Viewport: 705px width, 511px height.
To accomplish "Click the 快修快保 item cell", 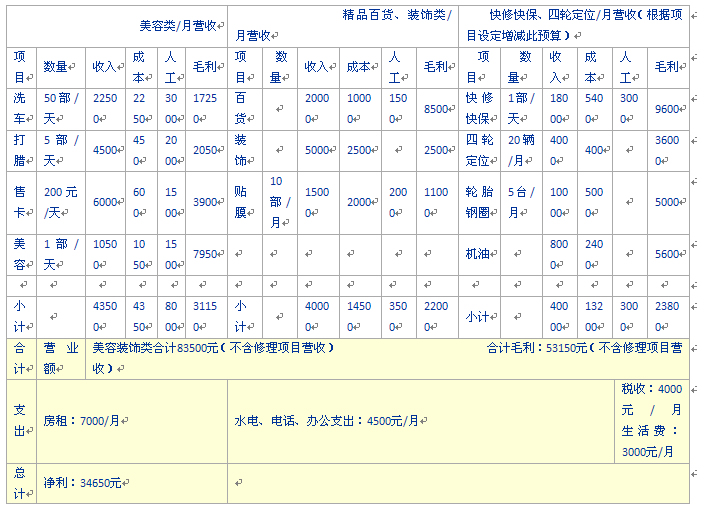I will [x=481, y=109].
